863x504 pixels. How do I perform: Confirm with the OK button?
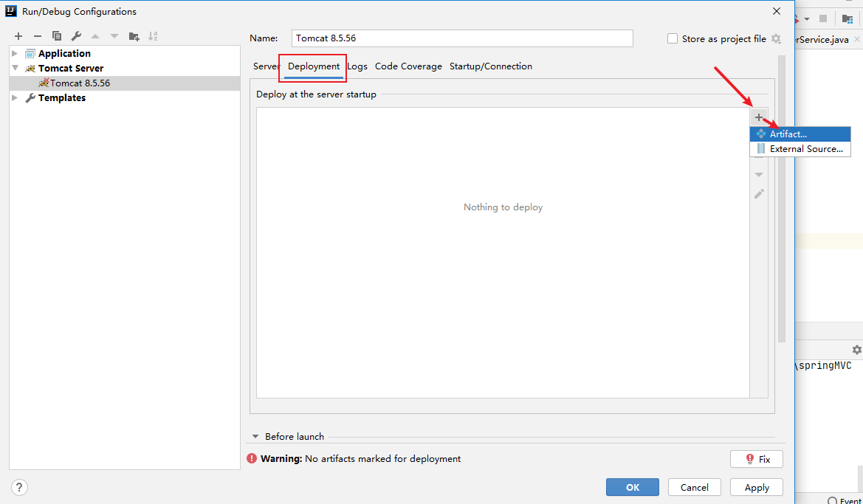click(x=633, y=487)
